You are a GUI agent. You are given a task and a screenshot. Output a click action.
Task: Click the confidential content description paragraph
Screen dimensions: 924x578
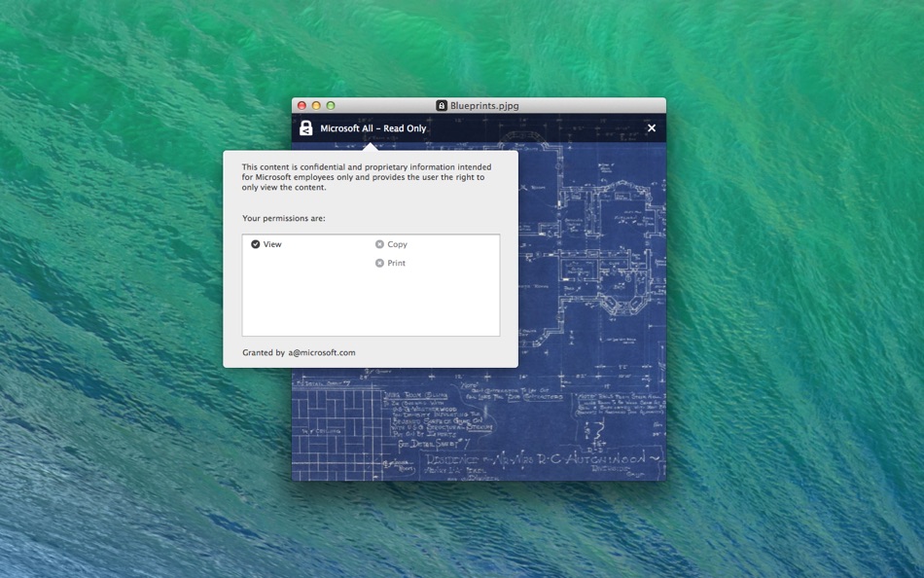point(366,177)
